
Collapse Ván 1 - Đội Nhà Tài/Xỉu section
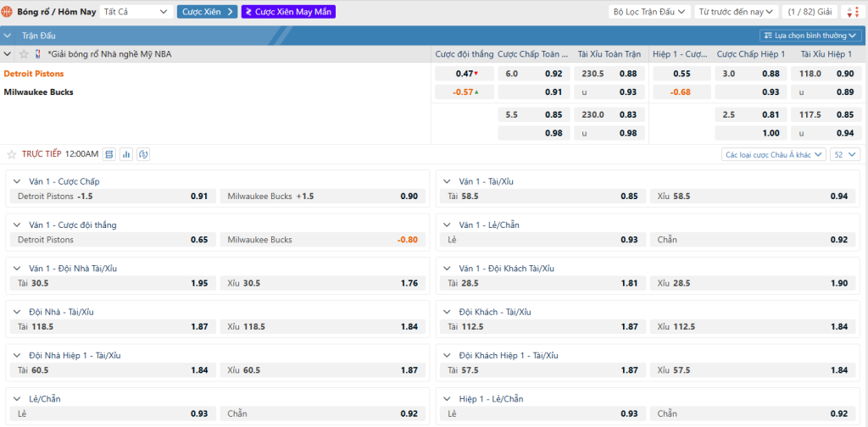click(x=19, y=269)
